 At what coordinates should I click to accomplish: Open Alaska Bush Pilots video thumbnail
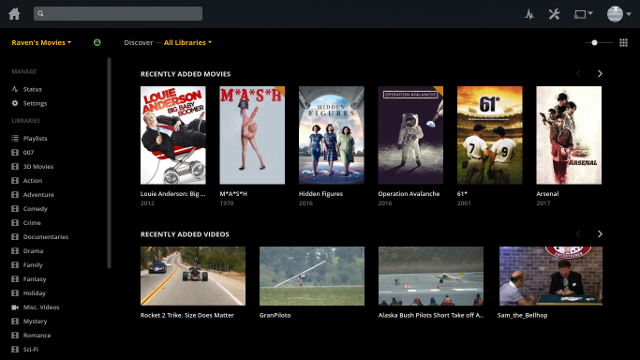coord(431,276)
